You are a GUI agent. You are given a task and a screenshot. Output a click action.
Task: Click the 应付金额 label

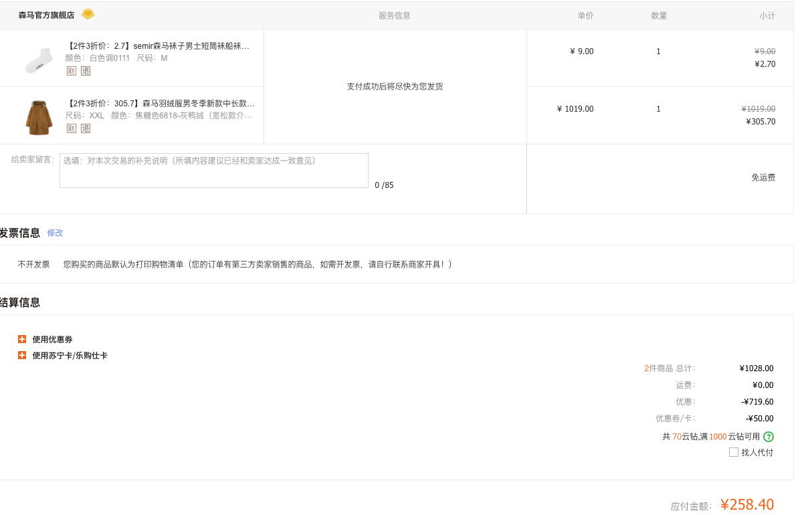pos(692,506)
